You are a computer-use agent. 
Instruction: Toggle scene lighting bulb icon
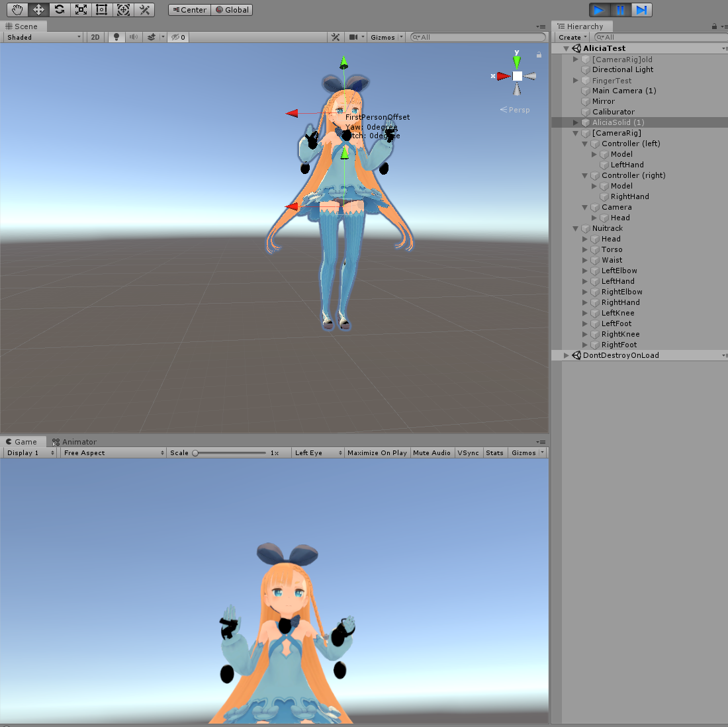[116, 37]
